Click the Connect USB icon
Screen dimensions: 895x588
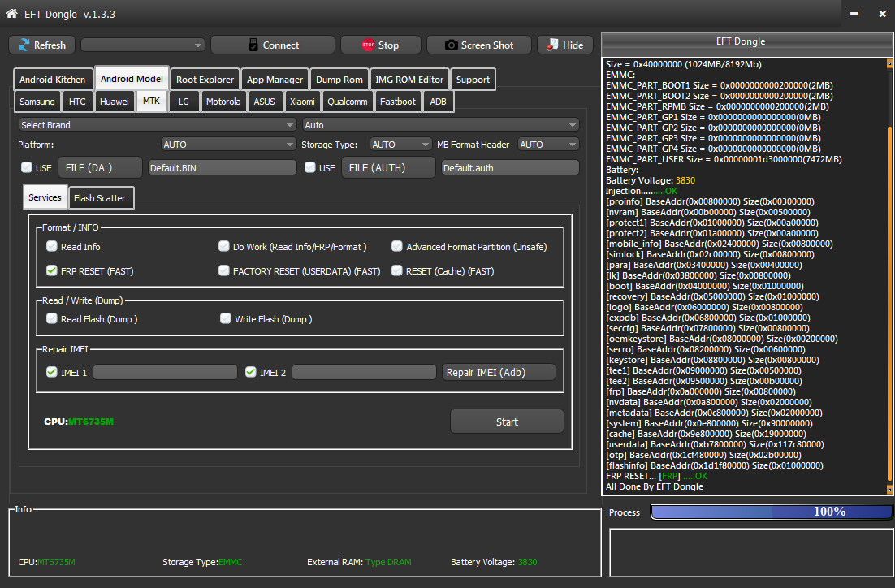[x=253, y=45]
